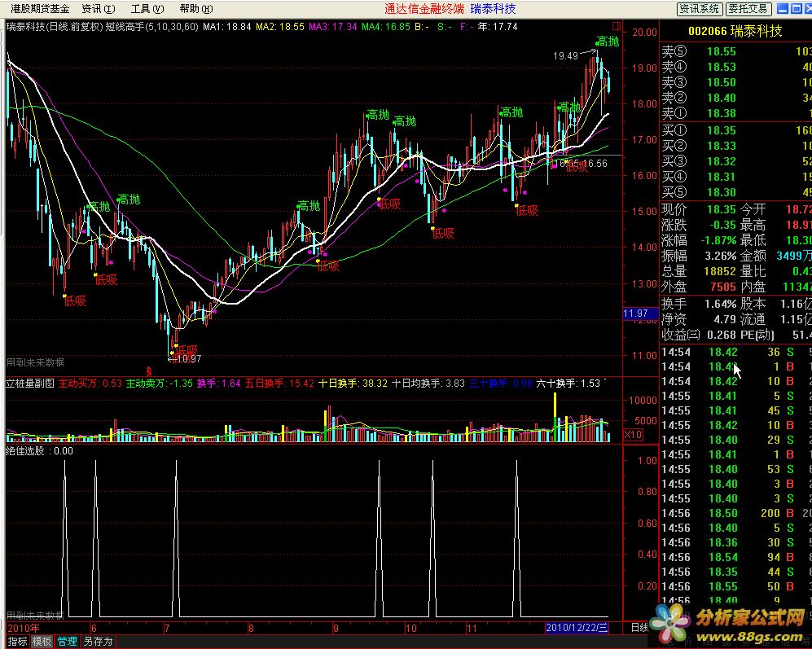Click the 主动买万: 0.53 value
Image resolution: width=812 pixels, height=649 pixels.
point(90,384)
